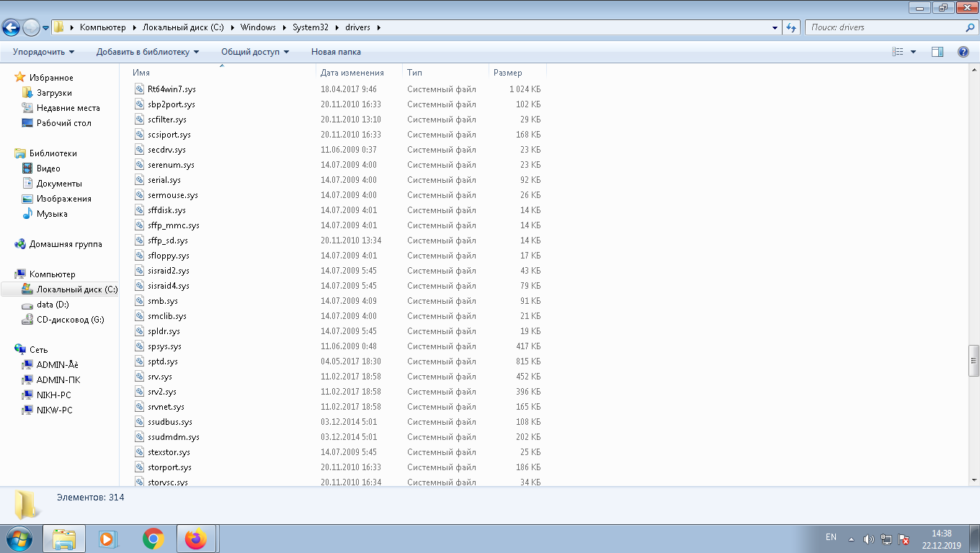
Task: Click the Windows Start button
Action: [x=18, y=539]
